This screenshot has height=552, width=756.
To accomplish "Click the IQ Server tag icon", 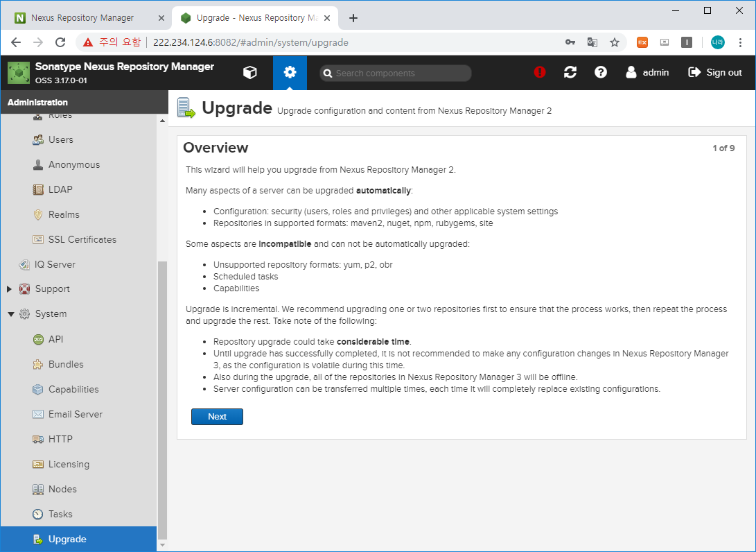I will [x=24, y=264].
